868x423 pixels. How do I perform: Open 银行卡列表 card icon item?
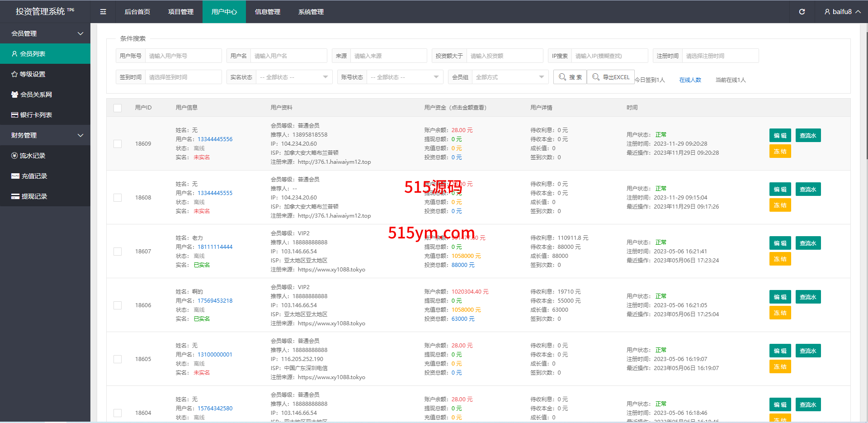[x=14, y=115]
